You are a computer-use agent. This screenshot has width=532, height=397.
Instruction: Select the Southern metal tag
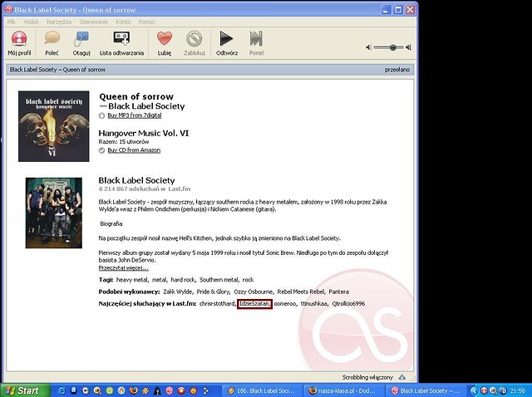(x=219, y=280)
